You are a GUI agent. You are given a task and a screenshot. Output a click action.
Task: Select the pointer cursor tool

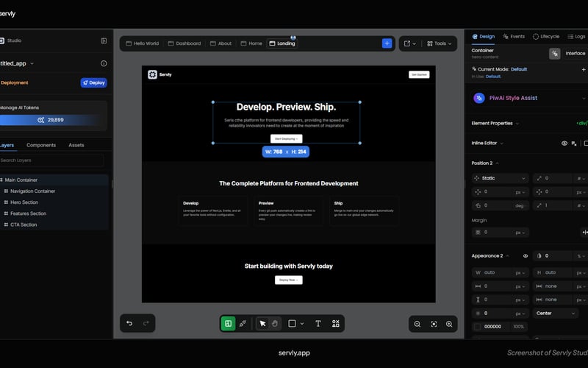(x=262, y=323)
